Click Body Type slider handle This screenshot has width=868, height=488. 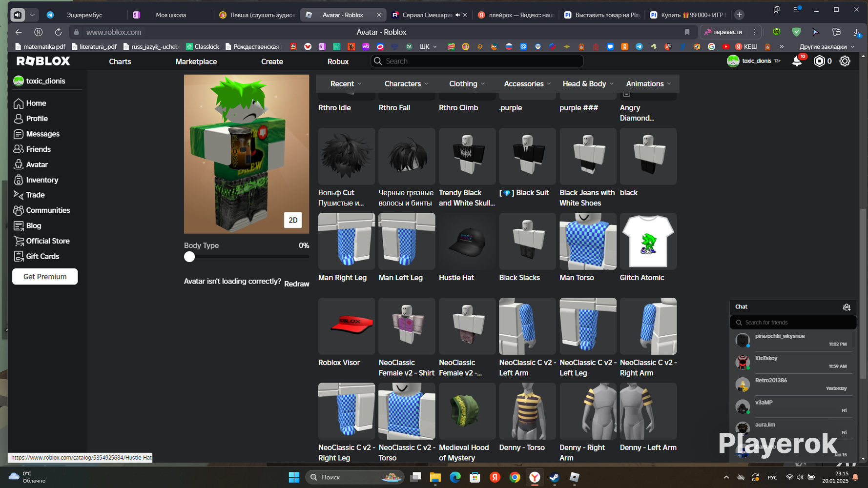[189, 257]
